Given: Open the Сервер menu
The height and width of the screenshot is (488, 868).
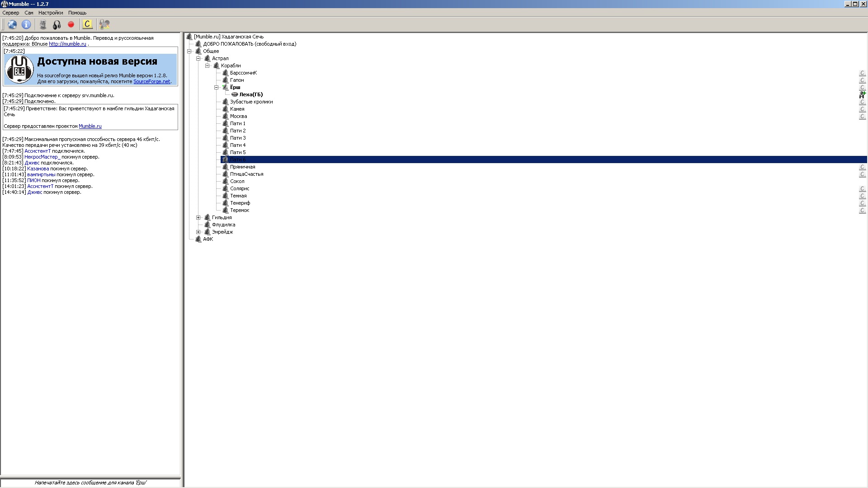Looking at the screenshot, I should point(11,13).
